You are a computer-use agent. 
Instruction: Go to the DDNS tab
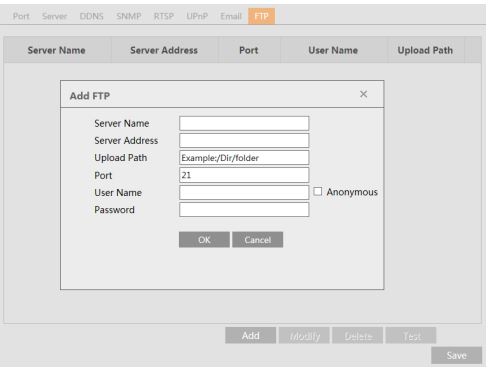coord(91,16)
